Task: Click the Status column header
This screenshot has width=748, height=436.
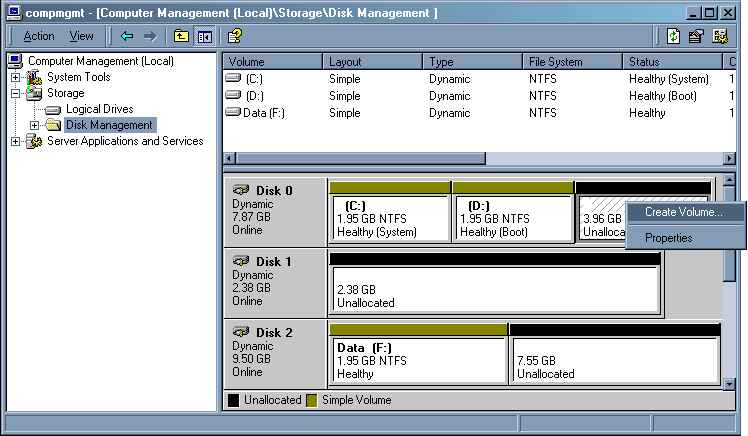Action: pos(673,62)
